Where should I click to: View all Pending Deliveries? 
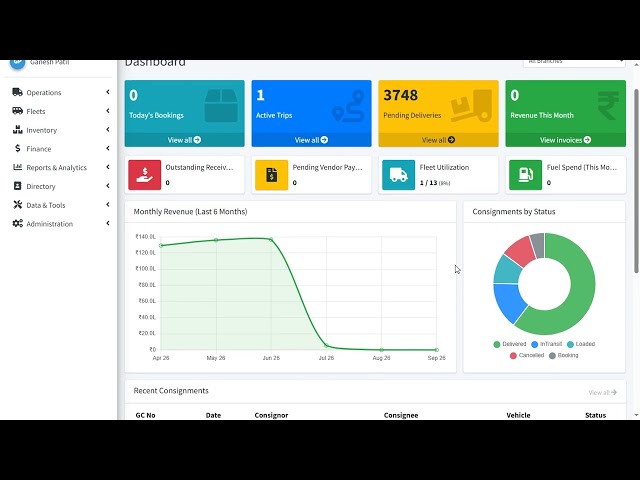438,140
